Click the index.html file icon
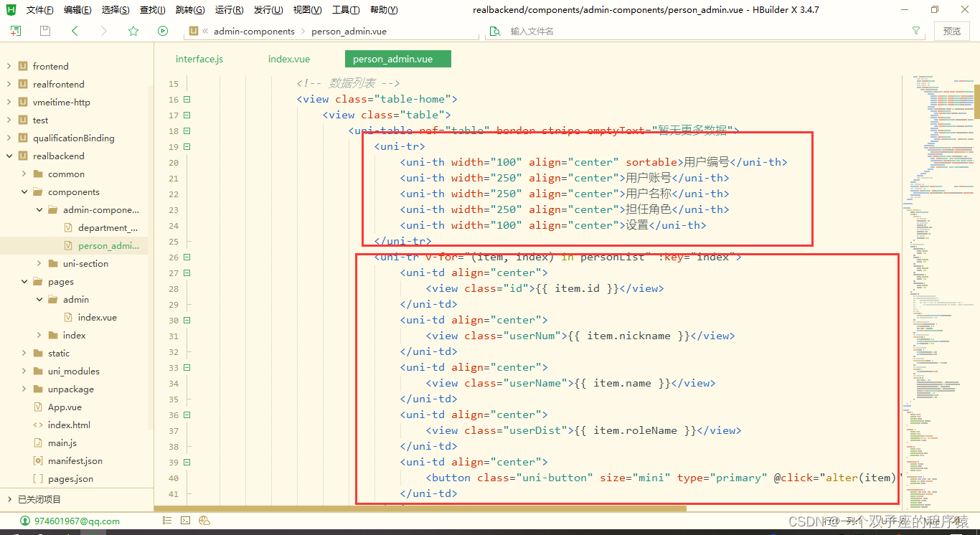The width and height of the screenshot is (980, 535). (38, 425)
